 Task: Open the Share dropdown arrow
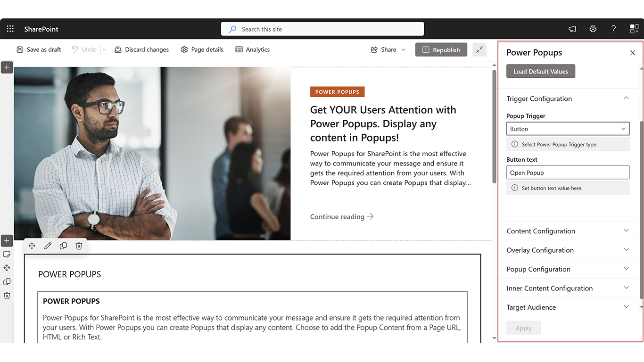point(403,49)
